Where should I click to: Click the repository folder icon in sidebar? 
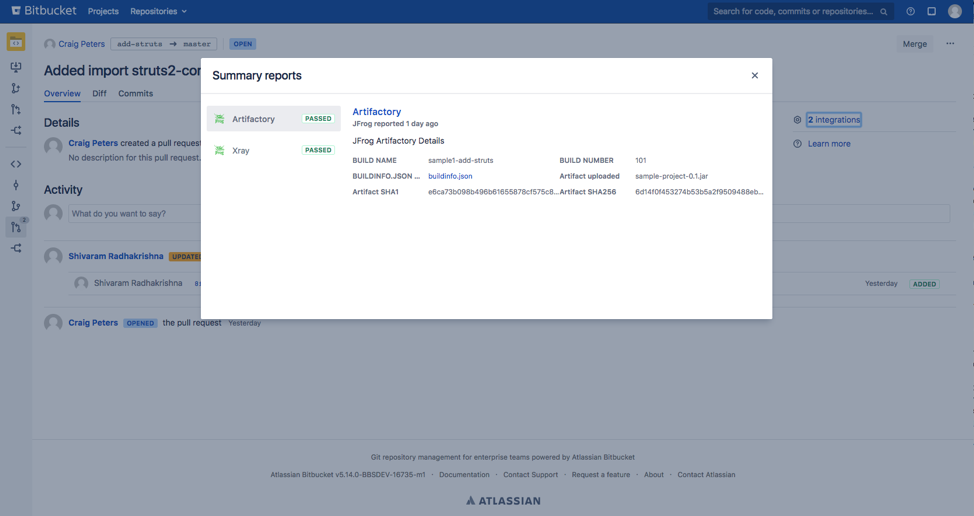[x=16, y=42]
